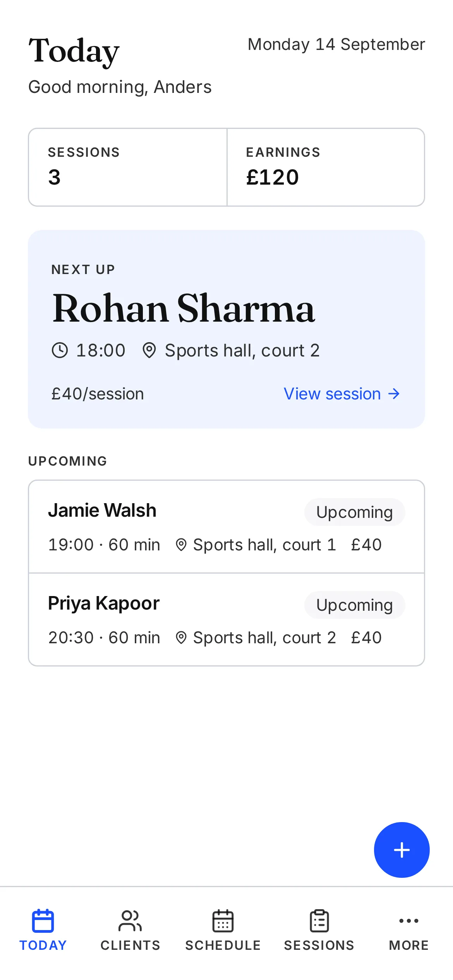This screenshot has height=980, width=453.
Task: Click Upcoming badge on Jamie Walsh row
Action: (x=355, y=512)
